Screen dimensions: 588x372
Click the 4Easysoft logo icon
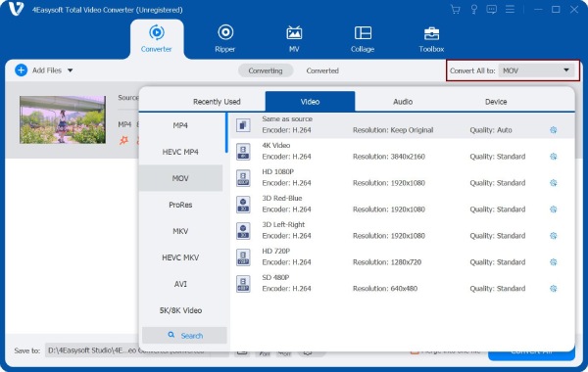tap(16, 9)
